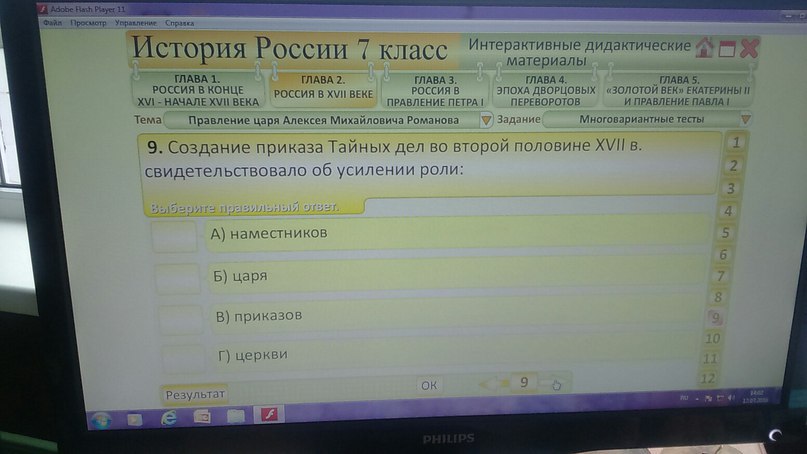Expand the Задание dropdown arrow

[x=745, y=119]
